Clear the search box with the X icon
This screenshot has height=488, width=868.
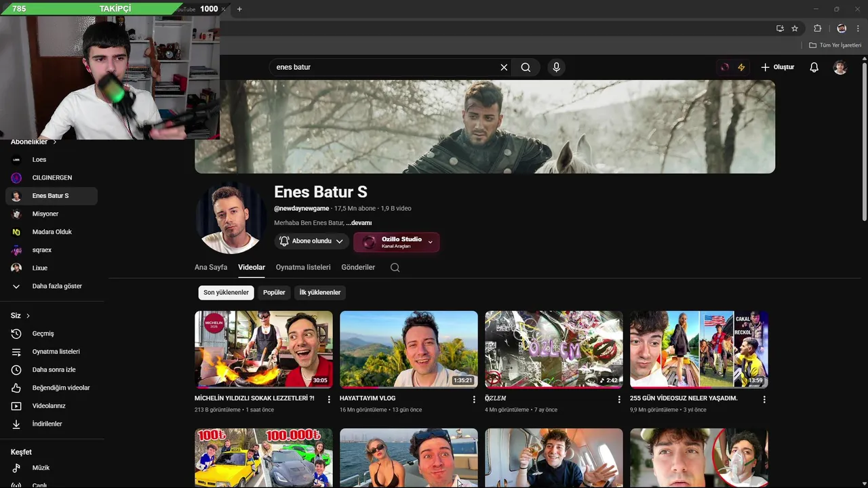pos(504,67)
